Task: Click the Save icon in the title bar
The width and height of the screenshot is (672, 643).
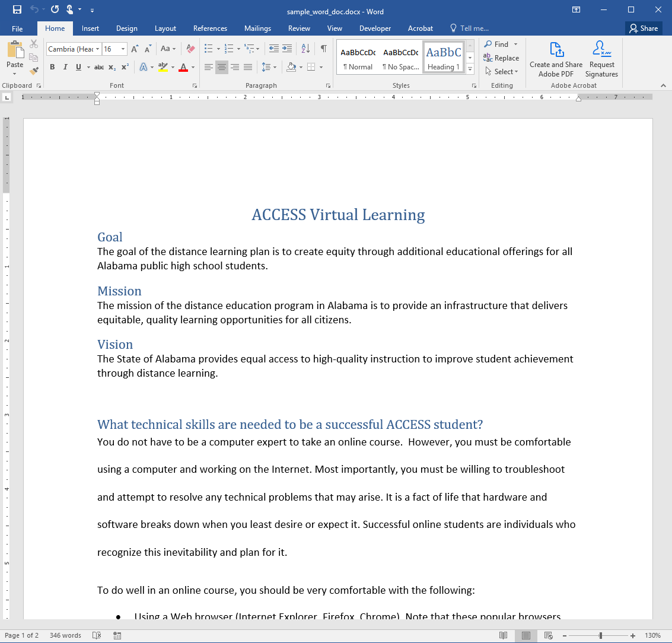Action: pos(17,10)
